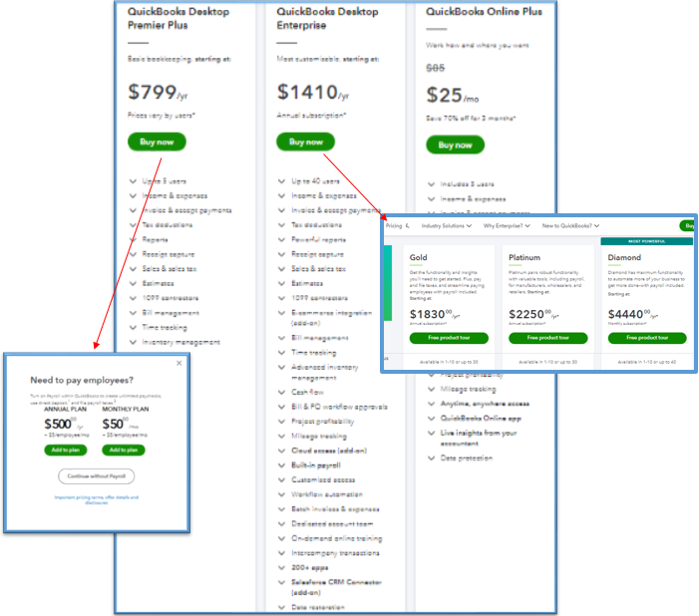699x616 pixels.
Task: Click the $799/yr Premier Plus price
Action: (x=158, y=93)
